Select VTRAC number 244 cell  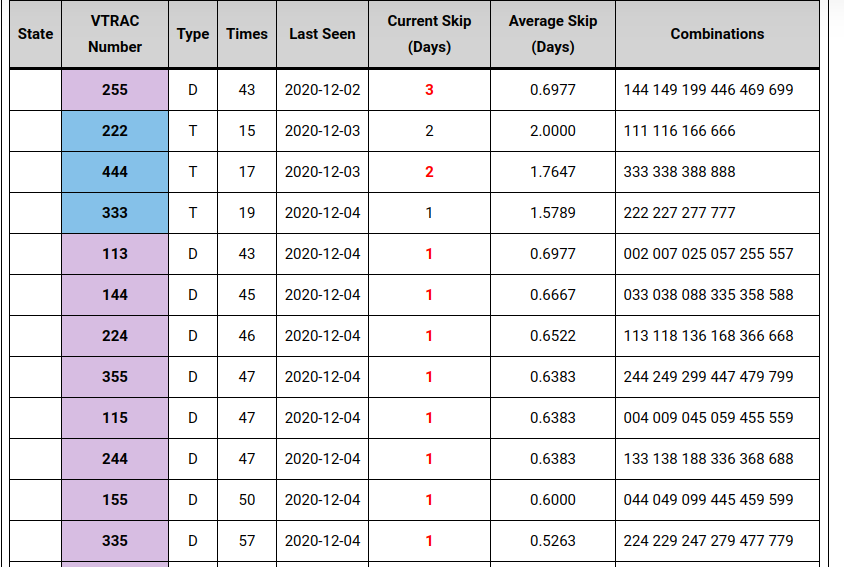click(x=115, y=458)
